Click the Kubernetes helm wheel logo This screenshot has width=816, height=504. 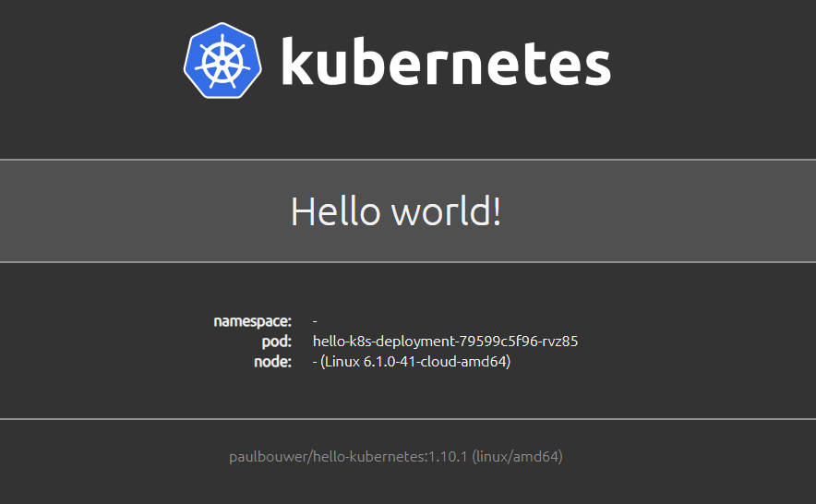coord(222,60)
